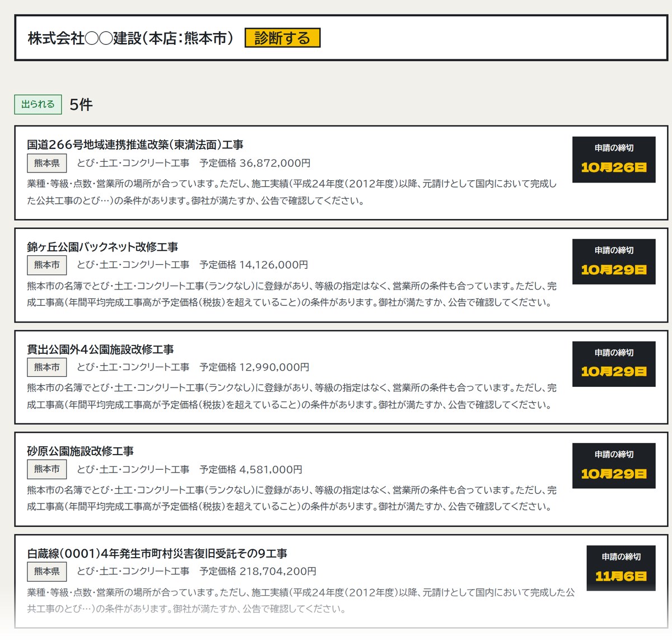Click the green 出られる badge
The image size is (672, 640).
38,104
